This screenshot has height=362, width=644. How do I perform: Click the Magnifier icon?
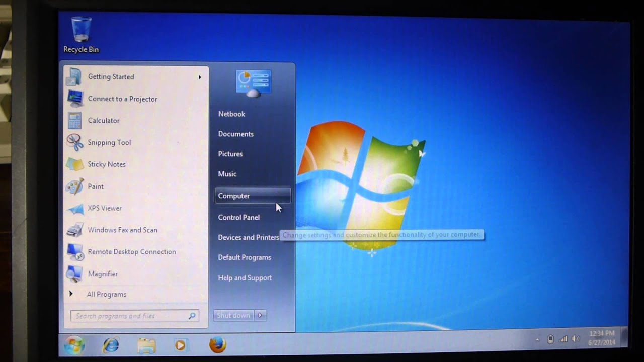point(74,274)
